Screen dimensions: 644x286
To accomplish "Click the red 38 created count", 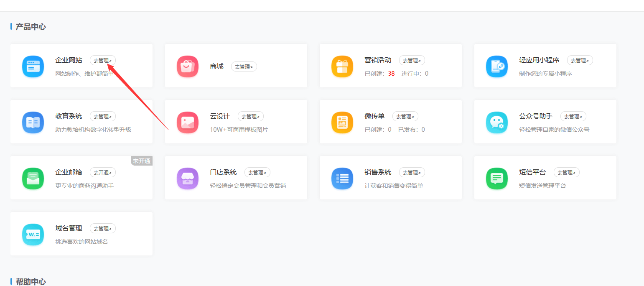I will [x=391, y=74].
